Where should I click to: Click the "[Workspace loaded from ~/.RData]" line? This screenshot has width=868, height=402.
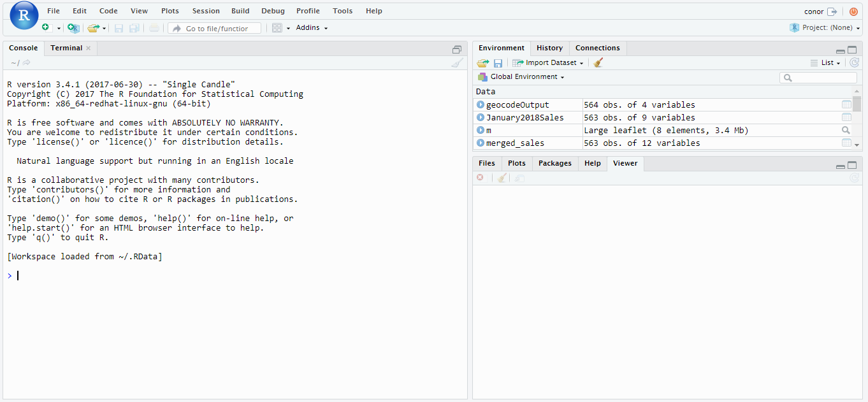click(85, 256)
